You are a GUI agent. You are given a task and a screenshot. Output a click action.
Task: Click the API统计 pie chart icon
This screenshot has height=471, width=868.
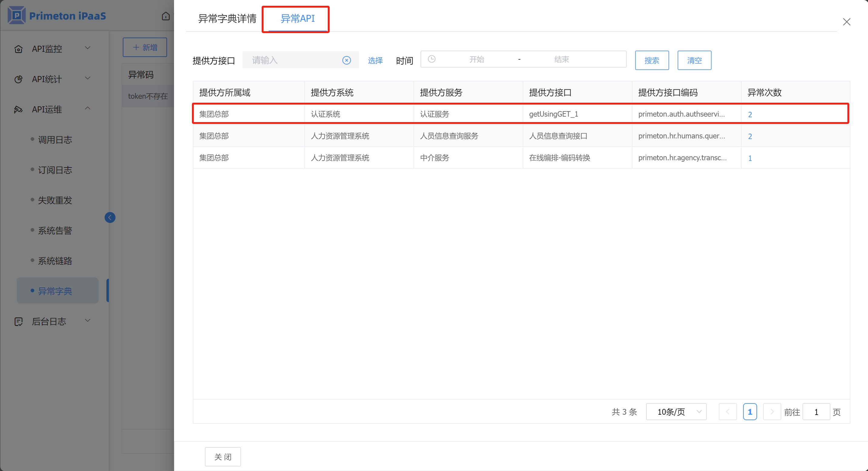[x=18, y=79]
